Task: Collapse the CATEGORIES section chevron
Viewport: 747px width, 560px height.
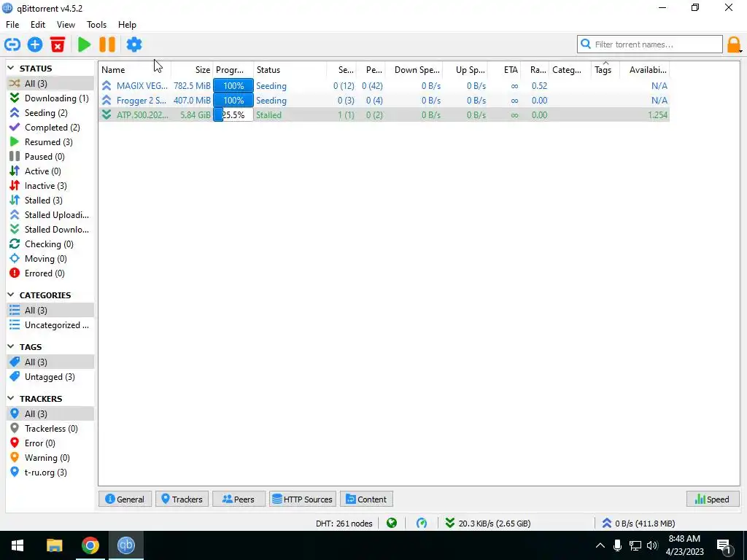Action: pos(11,295)
